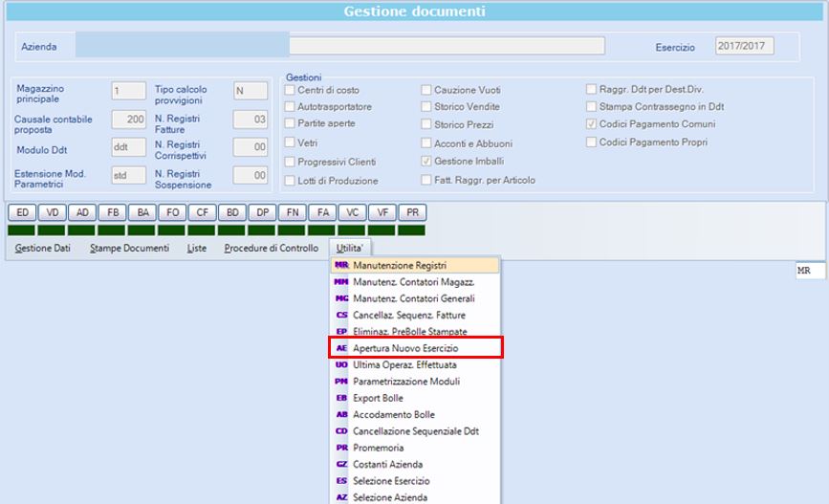Toggle the Cauzione Vuoti checkbox
This screenshot has width=829, height=504.
click(426, 90)
